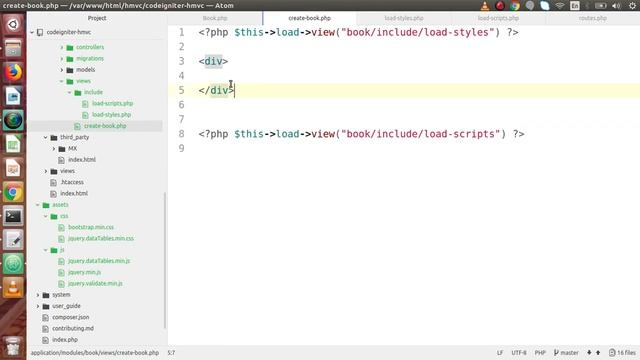
Task: Open Firefox from the Ubuntu dock
Action: click(x=13, y=72)
